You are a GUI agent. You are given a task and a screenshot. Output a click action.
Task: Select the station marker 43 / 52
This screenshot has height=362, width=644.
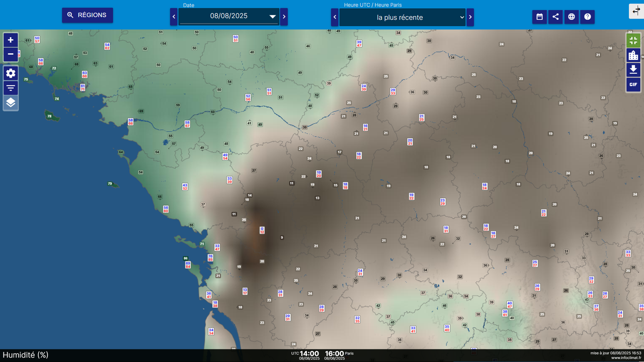pyautogui.click(x=185, y=187)
